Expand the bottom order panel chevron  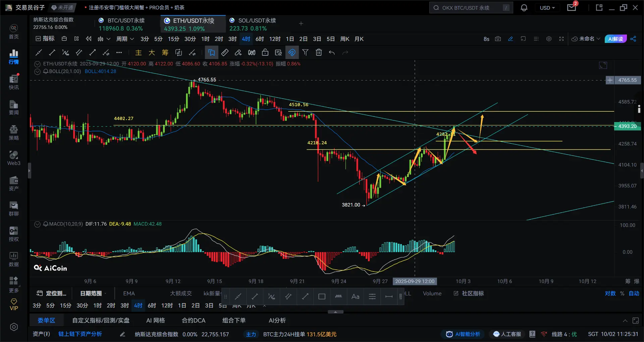625,321
